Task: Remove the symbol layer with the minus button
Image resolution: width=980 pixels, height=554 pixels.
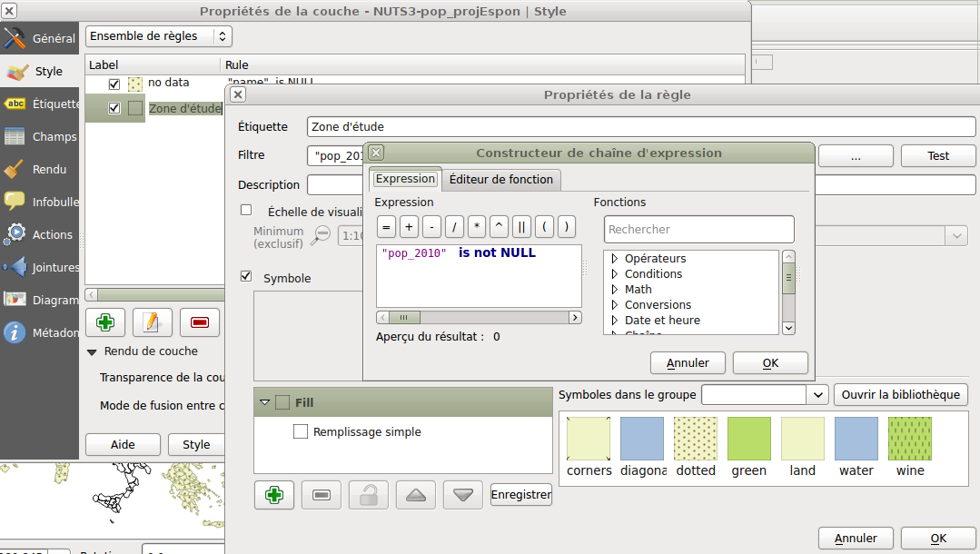Action: click(322, 495)
